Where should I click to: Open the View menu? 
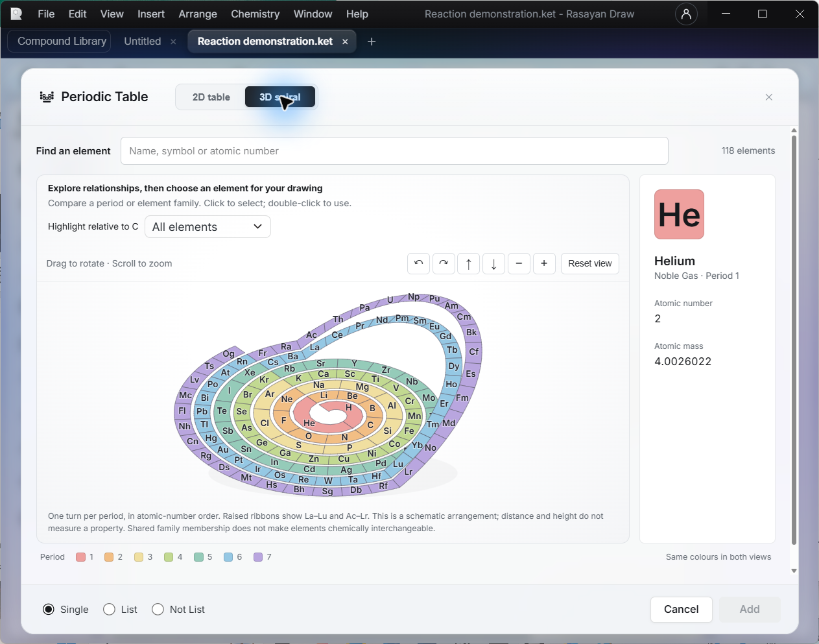coord(112,14)
